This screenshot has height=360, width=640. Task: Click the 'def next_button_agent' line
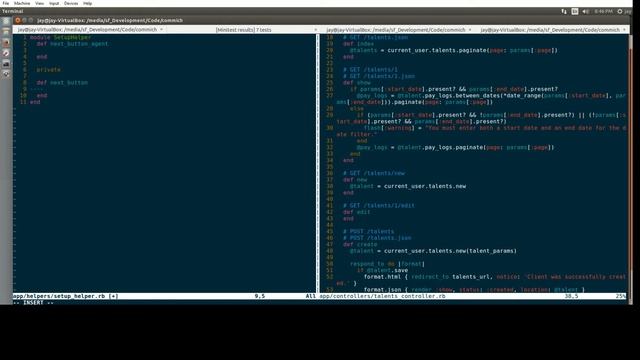[x=72, y=44]
